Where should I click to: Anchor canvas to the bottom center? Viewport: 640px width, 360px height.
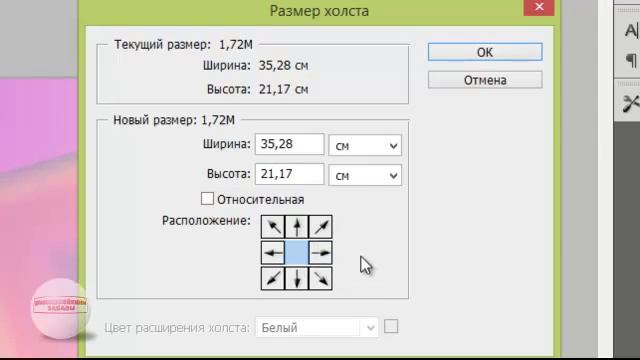(297, 278)
